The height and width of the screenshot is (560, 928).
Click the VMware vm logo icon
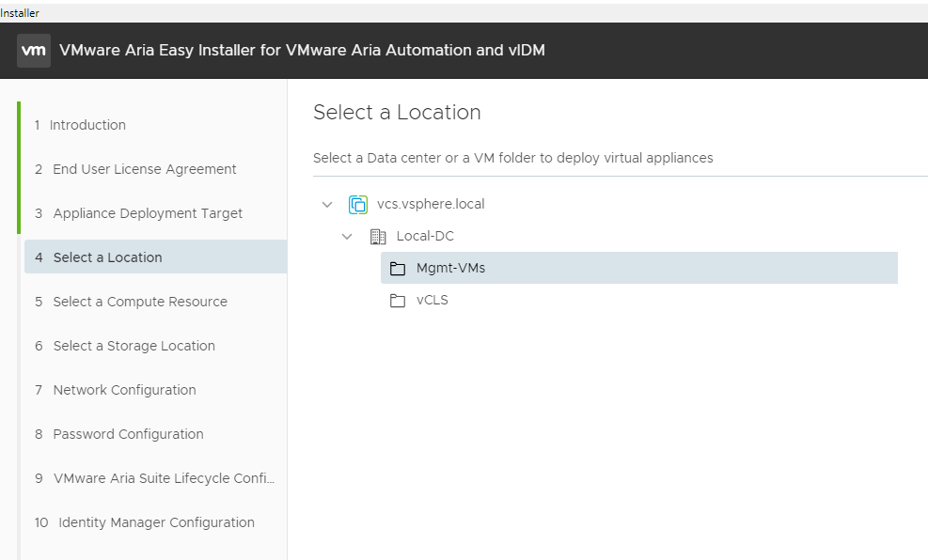pyautogui.click(x=34, y=50)
